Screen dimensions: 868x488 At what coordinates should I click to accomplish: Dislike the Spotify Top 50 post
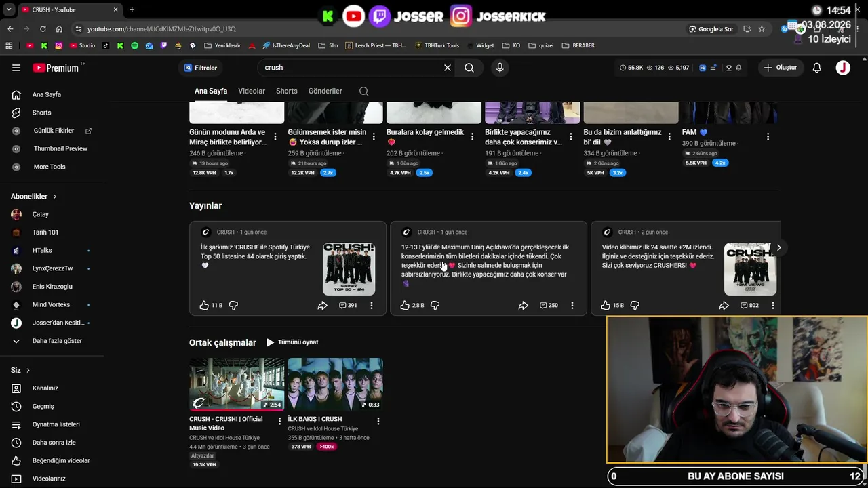(233, 306)
